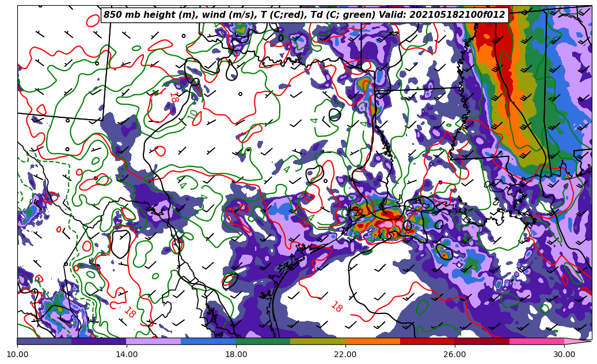Click the 10.00 colorbar tick label
The height and width of the screenshot is (364, 597).
coord(17,354)
